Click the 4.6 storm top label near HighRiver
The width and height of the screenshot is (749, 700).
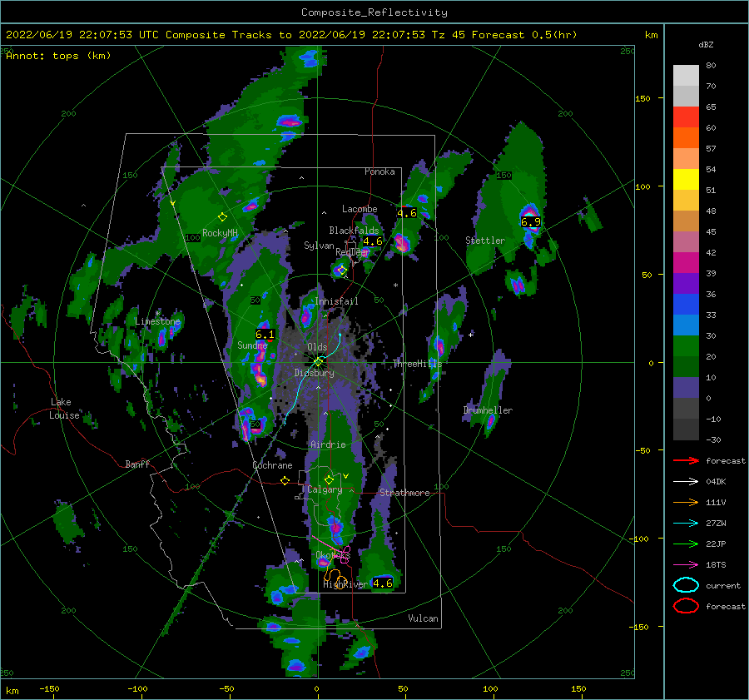383,583
